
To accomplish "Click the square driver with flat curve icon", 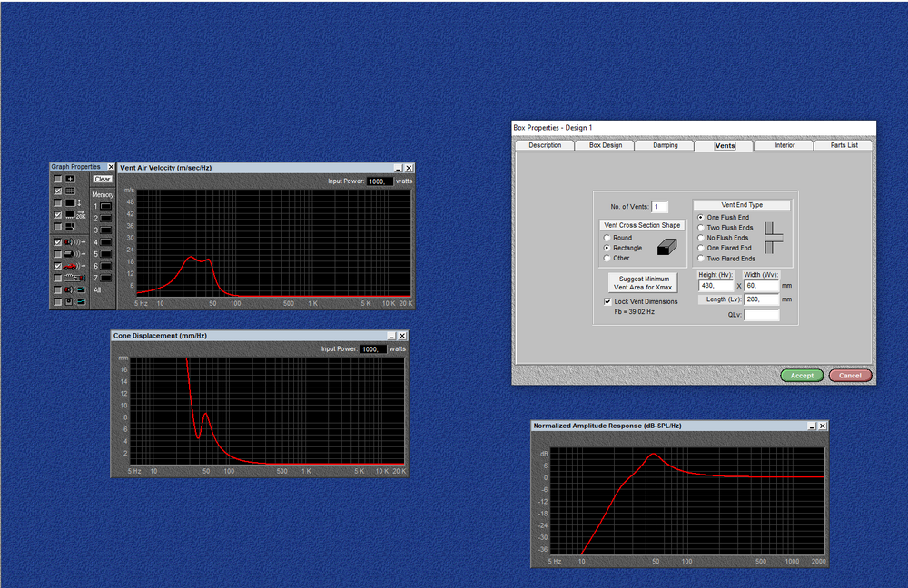I will (74, 301).
